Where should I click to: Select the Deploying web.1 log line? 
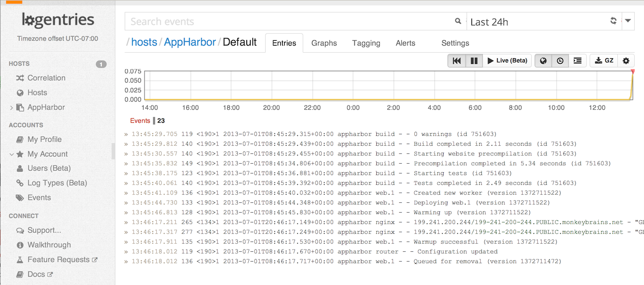coord(337,202)
